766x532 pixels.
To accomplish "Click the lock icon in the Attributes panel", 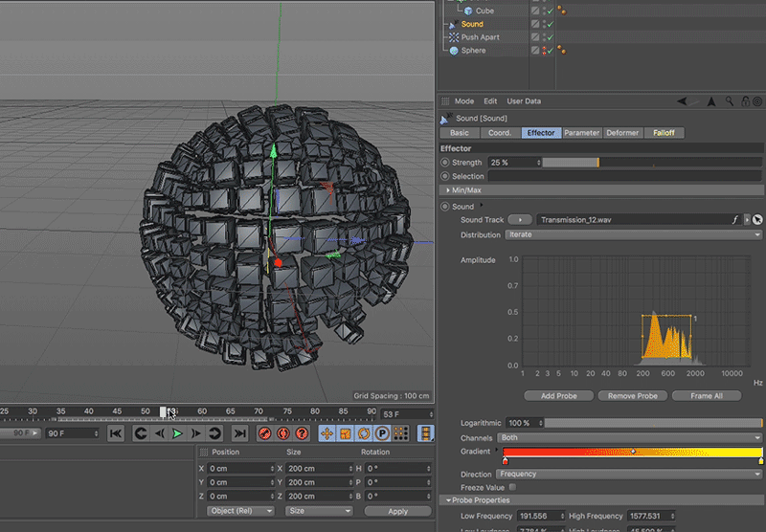I will click(x=744, y=100).
